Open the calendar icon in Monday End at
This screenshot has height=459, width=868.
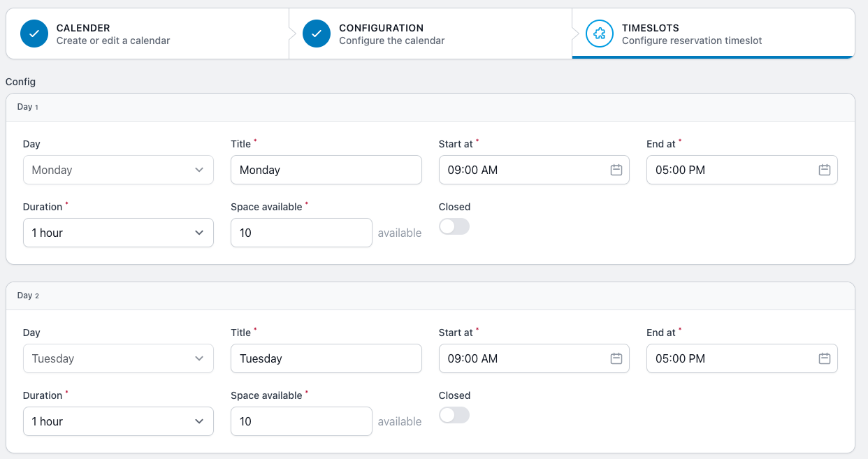(824, 170)
